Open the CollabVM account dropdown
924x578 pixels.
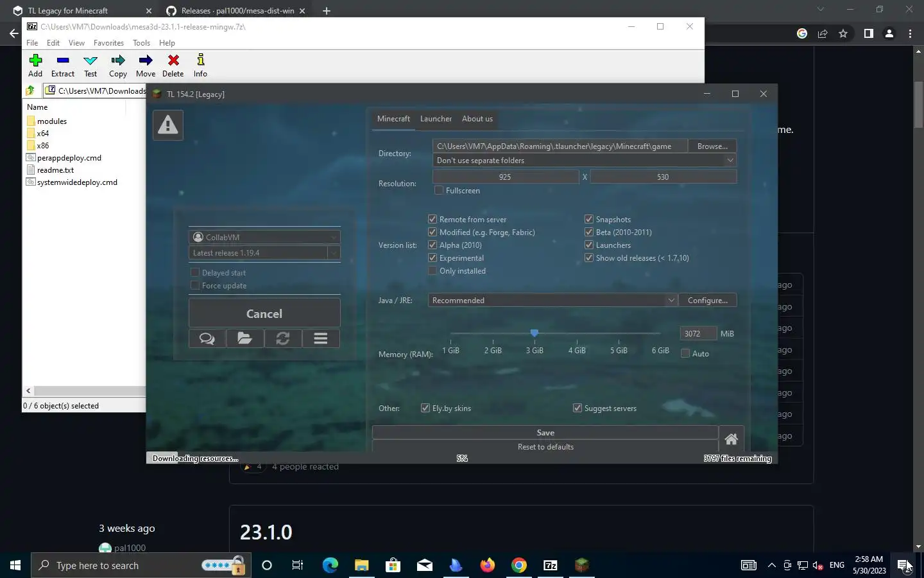pyautogui.click(x=264, y=237)
